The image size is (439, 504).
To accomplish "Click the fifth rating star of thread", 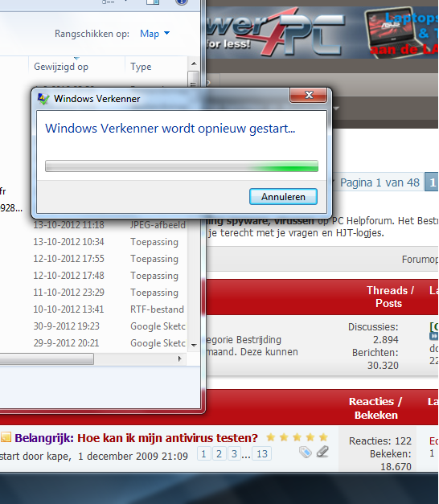I will [323, 437].
